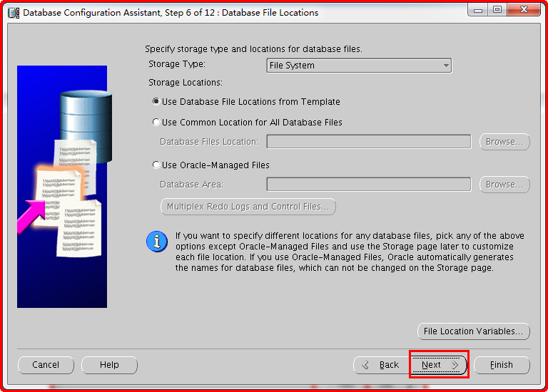This screenshot has width=548, height=392.
Task: Click the Database Area input field
Action: (x=369, y=185)
